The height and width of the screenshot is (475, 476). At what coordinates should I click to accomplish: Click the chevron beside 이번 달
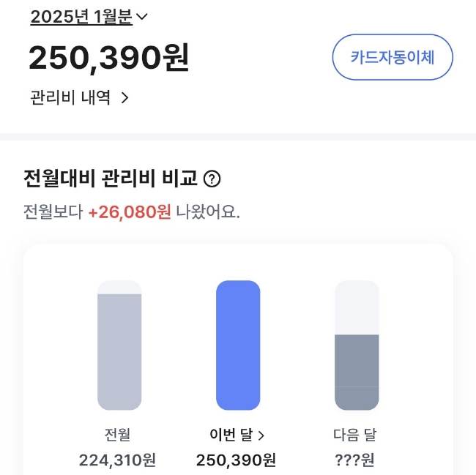pyautogui.click(x=261, y=435)
